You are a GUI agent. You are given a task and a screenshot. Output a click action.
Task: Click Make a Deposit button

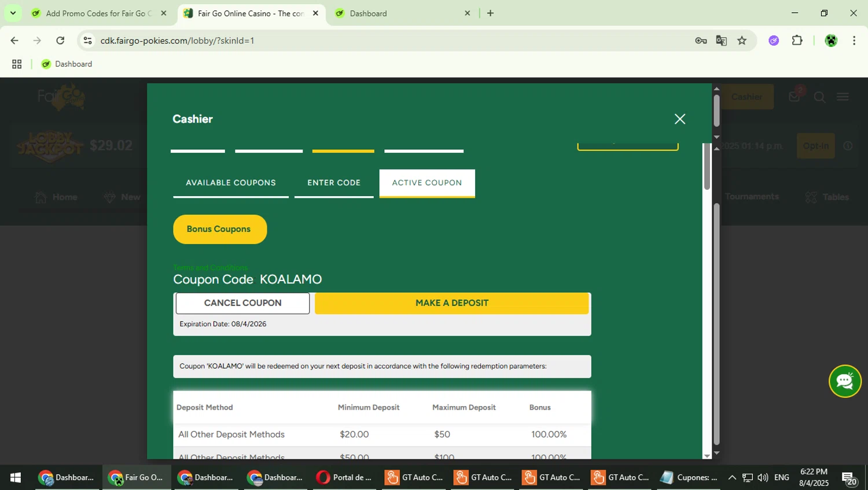(452, 303)
